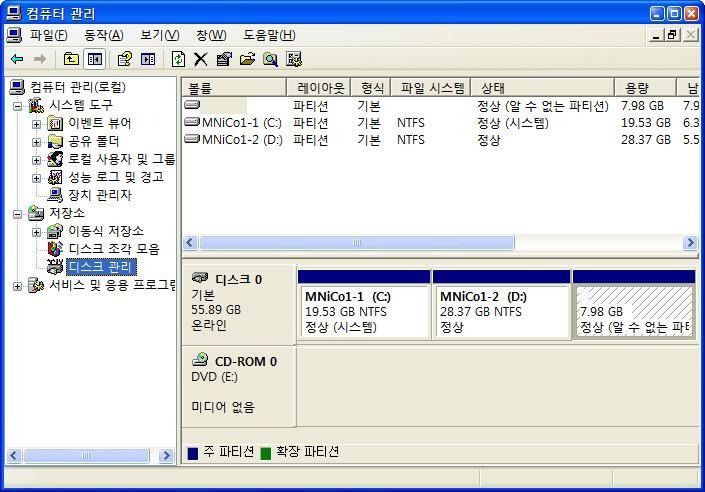Select 디스크 관리 in the tree

(x=101, y=267)
